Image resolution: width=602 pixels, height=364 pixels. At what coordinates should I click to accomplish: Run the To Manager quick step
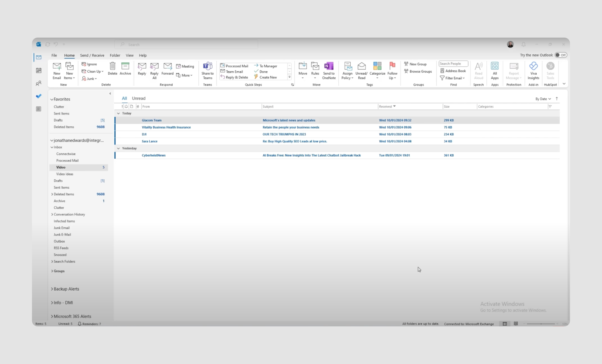pos(265,66)
